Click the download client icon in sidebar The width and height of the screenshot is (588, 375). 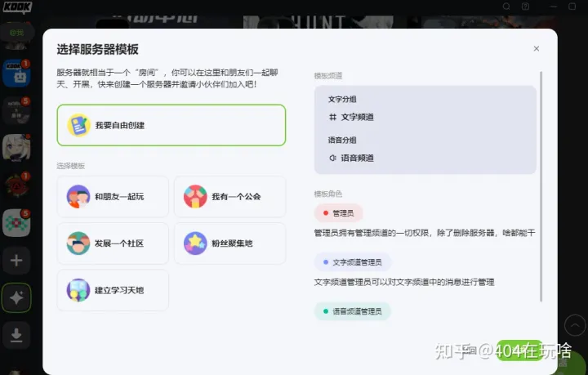tap(16, 335)
